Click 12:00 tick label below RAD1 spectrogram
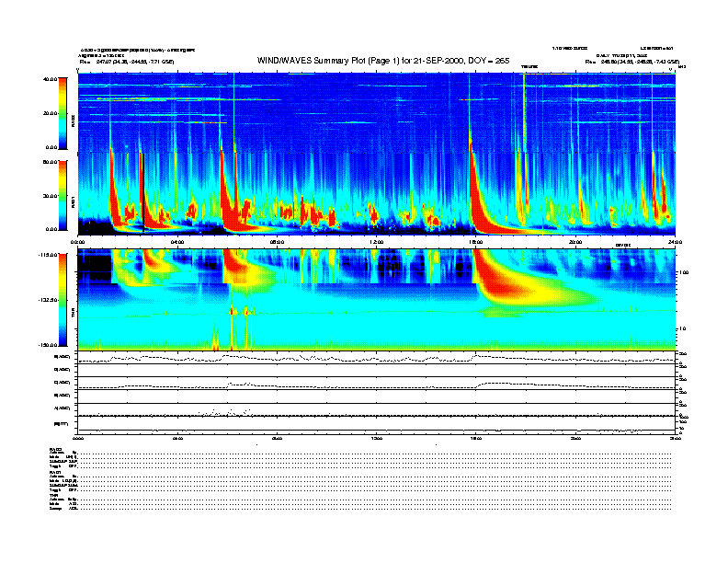Viewport: 728px width, 563px height. [377, 242]
